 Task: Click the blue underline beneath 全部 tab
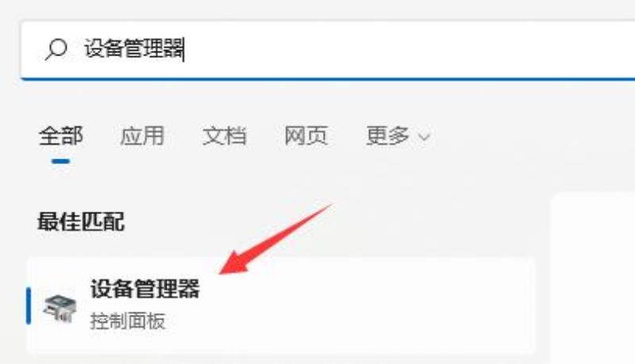[61, 161]
